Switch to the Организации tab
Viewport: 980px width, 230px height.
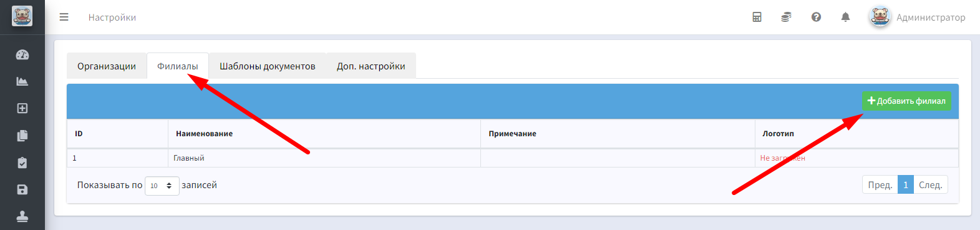[x=107, y=66]
